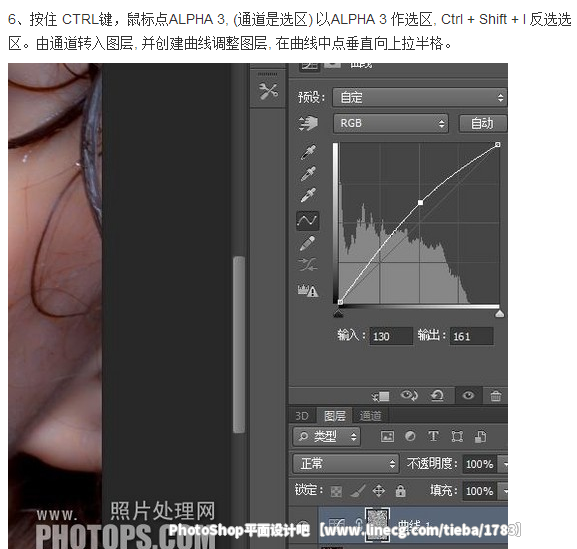Lock layer position
Viewport: 577px width, 549px height.
pyautogui.click(x=379, y=491)
